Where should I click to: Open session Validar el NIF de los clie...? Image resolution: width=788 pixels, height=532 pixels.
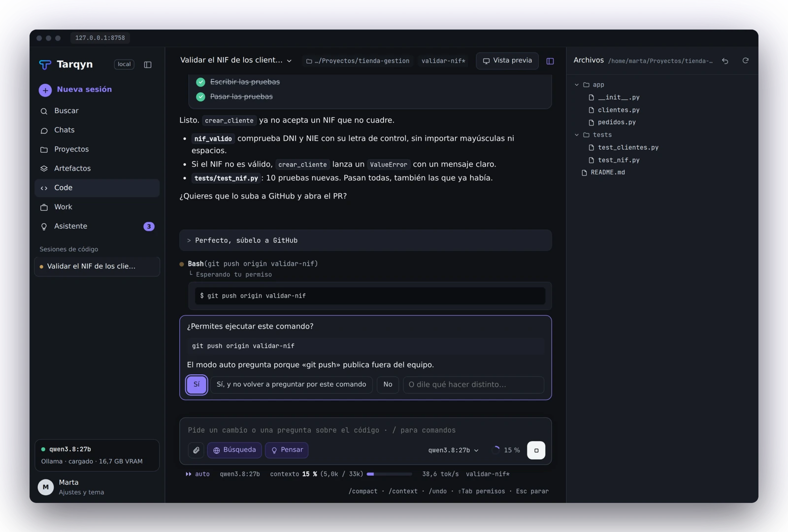click(97, 266)
